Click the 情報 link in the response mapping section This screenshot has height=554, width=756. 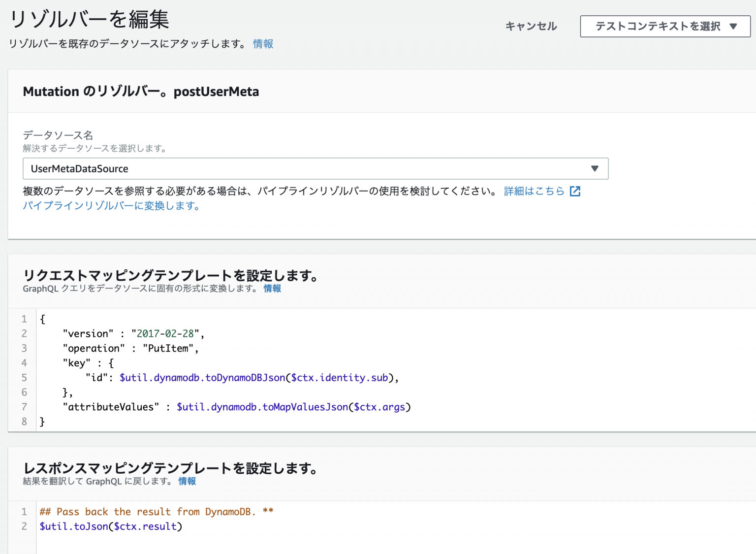187,482
